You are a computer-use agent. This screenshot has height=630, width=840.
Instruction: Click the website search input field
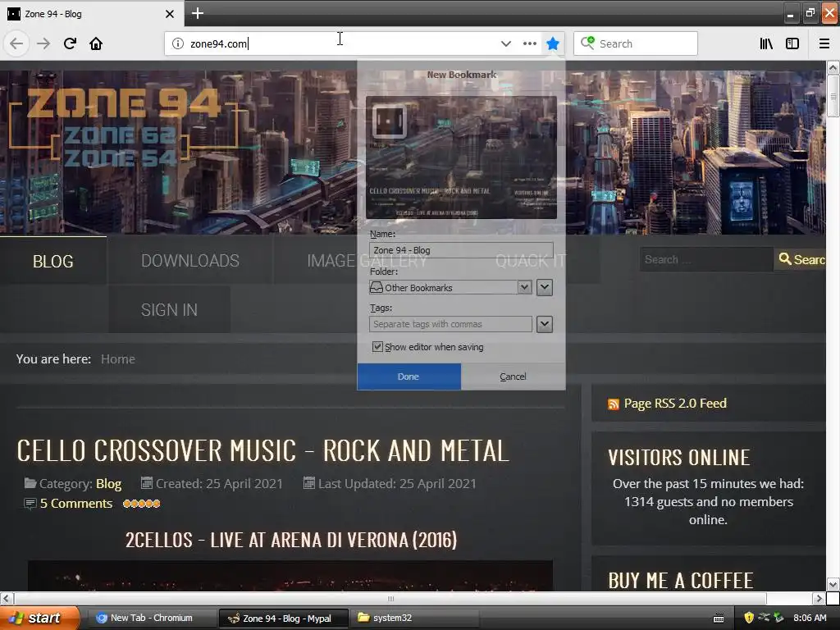706,259
